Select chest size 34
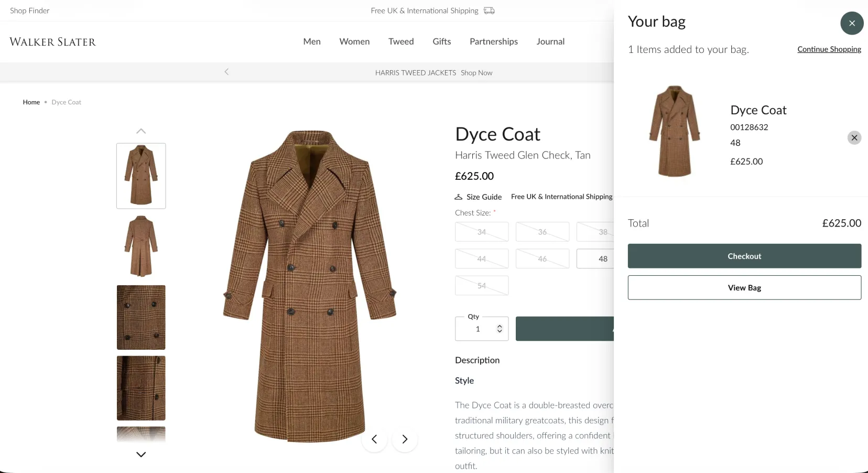868x473 pixels. pos(481,232)
